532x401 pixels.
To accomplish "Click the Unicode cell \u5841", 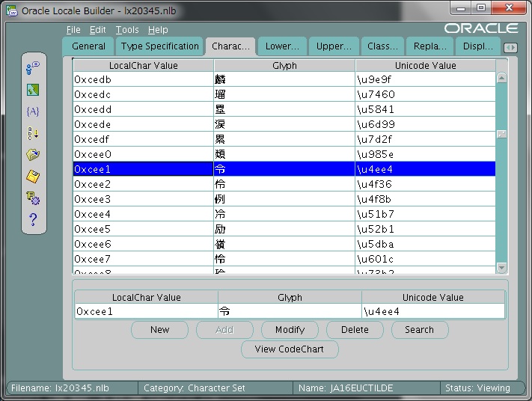I will pos(426,109).
